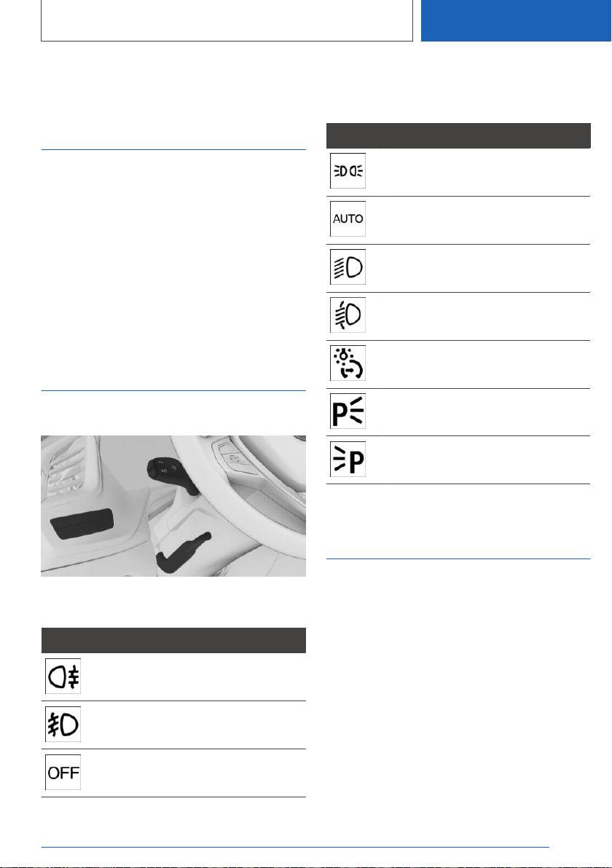Click the blue header block at top
The width and height of the screenshot is (612, 868).
coord(516,20)
